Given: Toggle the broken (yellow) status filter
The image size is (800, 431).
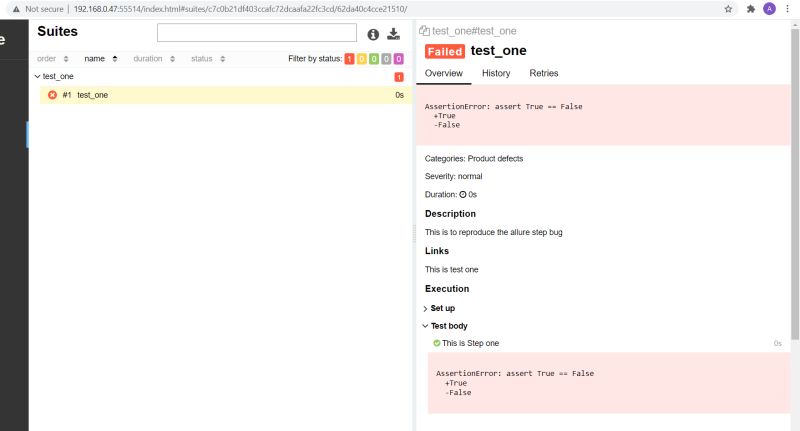Looking at the screenshot, I should click(362, 59).
